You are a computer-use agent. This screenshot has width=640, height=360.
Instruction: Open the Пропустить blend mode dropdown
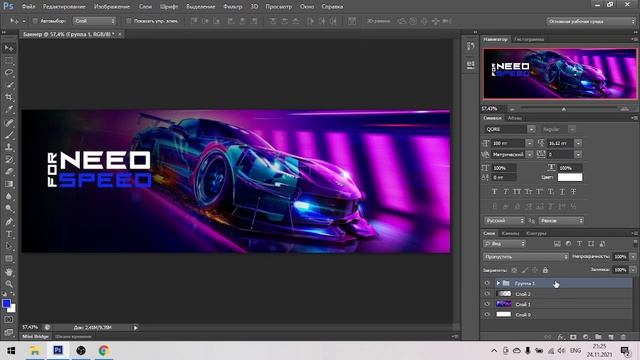(x=526, y=257)
